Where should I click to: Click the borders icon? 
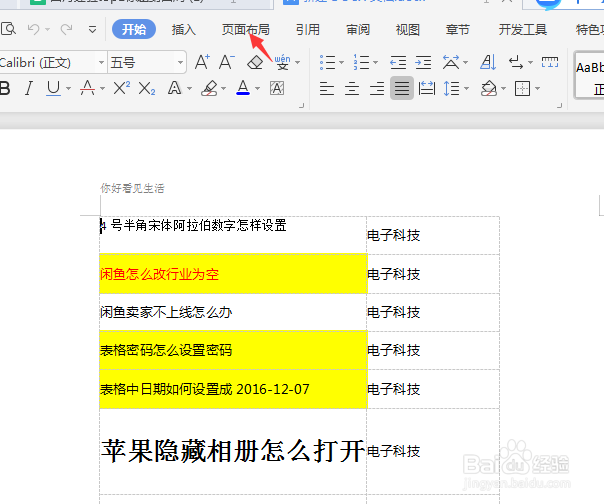tap(522, 89)
